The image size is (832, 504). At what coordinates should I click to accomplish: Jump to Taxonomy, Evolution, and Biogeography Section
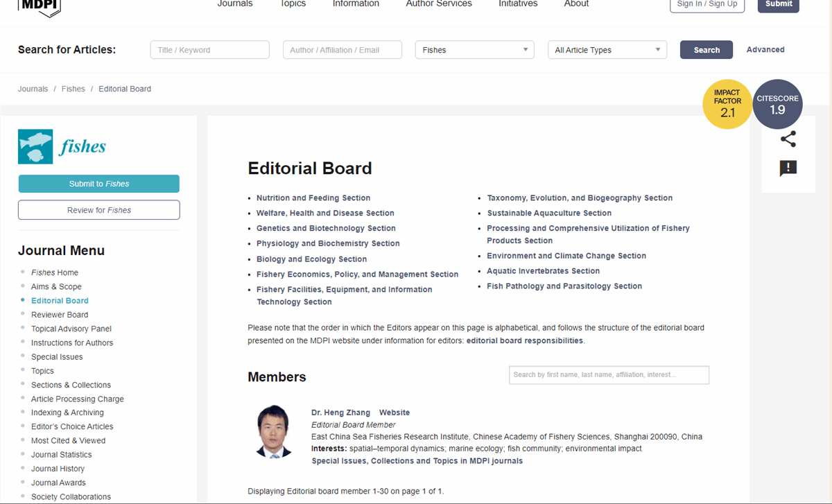click(x=580, y=198)
